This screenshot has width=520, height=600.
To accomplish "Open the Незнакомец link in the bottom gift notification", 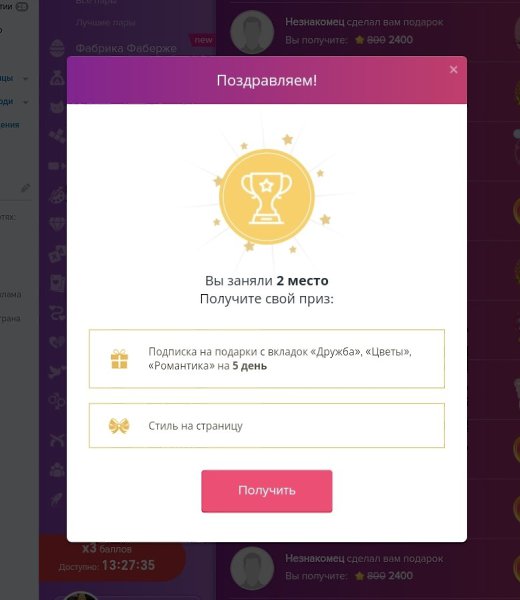I will point(315,558).
